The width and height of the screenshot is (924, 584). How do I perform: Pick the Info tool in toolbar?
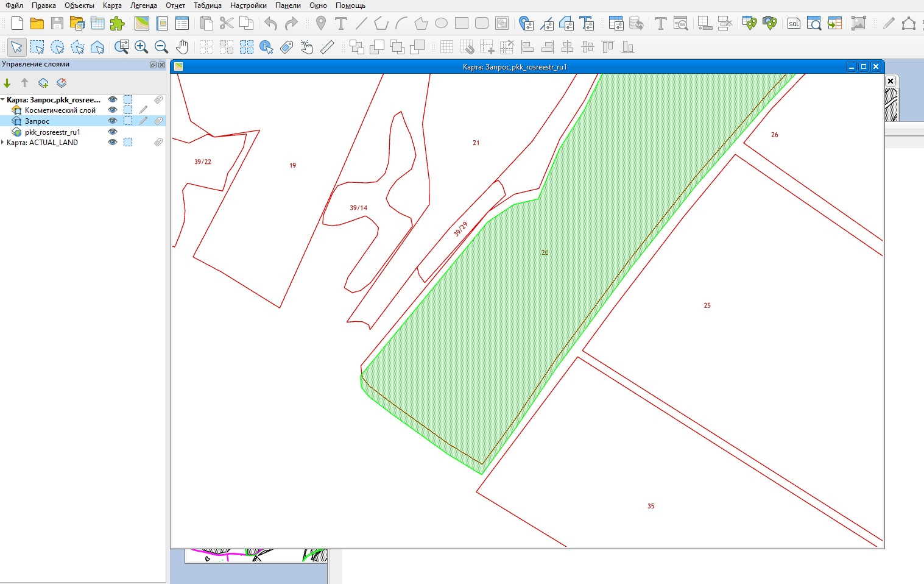coord(266,47)
